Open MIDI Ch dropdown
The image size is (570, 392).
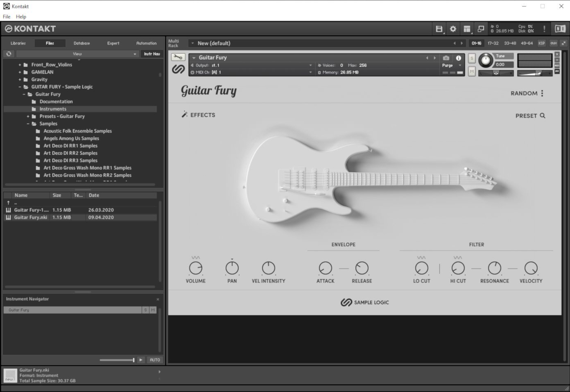tap(251, 73)
